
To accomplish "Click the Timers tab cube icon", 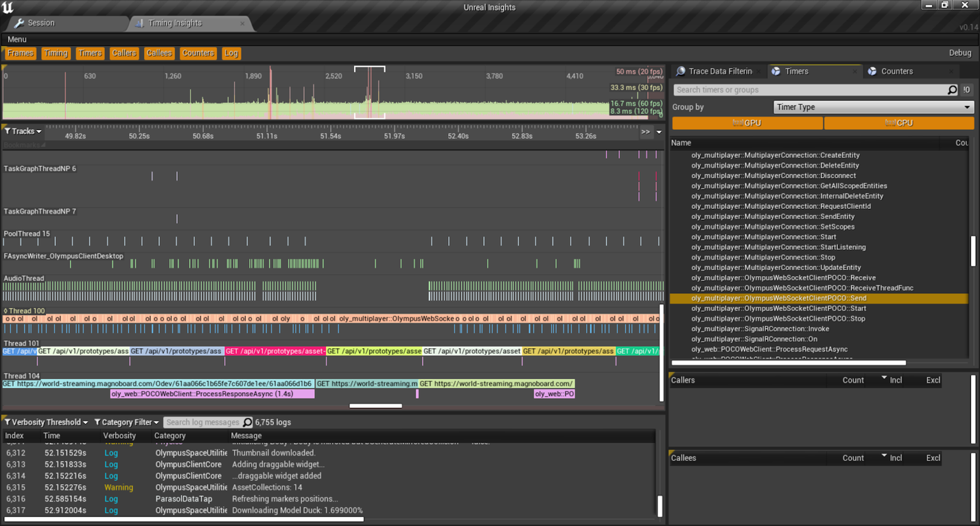I will point(776,71).
